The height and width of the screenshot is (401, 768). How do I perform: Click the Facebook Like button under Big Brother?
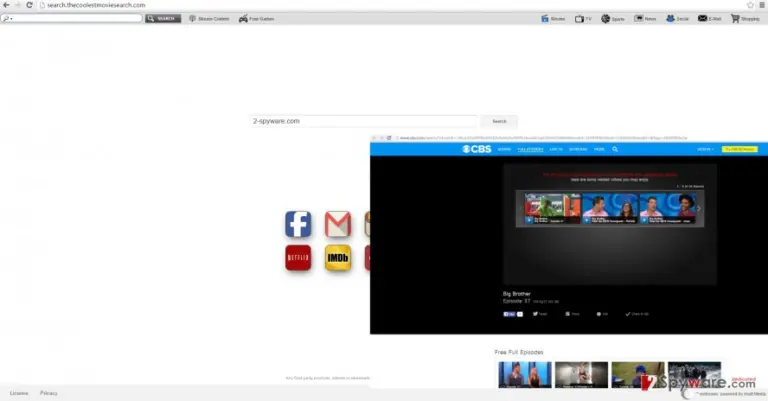tap(509, 314)
